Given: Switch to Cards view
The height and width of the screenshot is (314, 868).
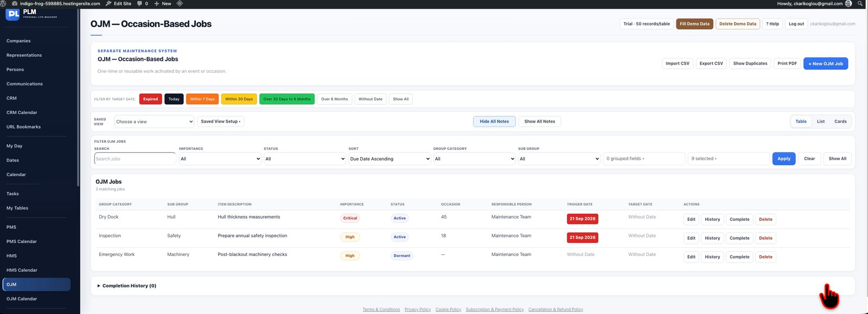Looking at the screenshot, I should [x=840, y=121].
